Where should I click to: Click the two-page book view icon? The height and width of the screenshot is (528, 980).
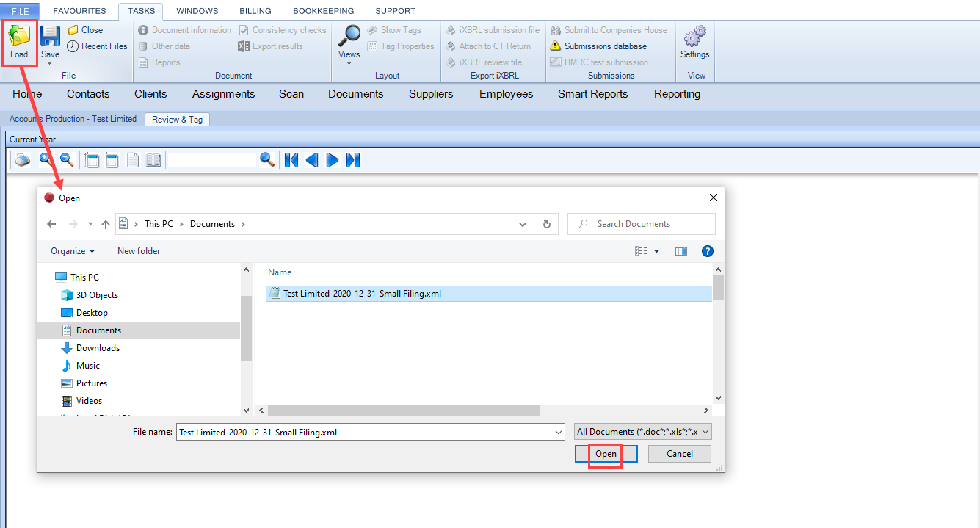[153, 160]
